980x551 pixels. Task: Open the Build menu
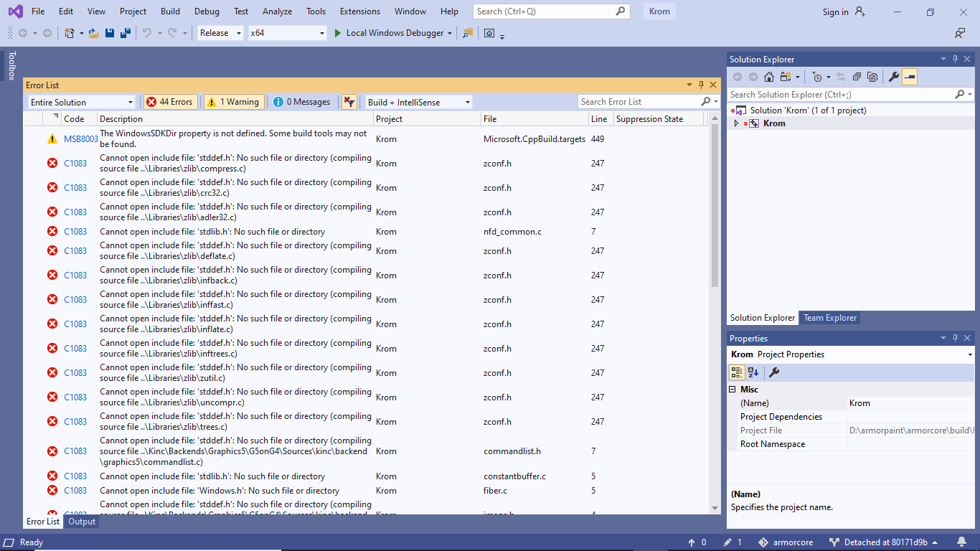tap(170, 11)
